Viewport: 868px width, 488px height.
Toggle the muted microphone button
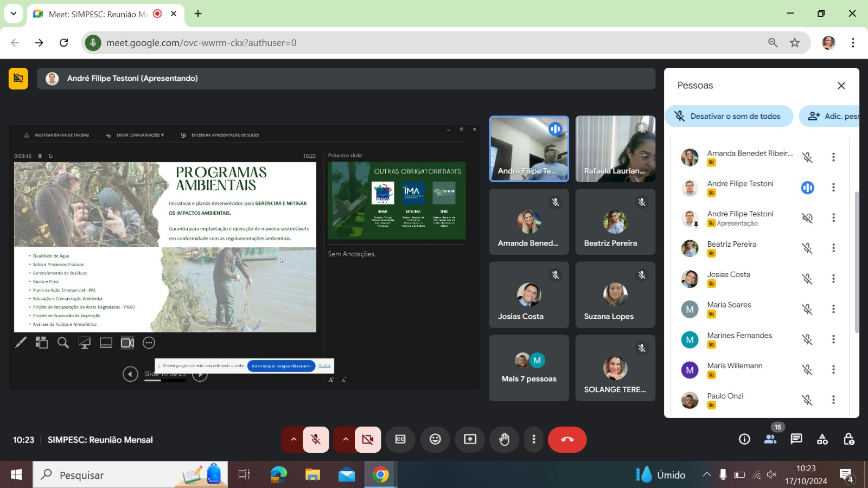pos(316,439)
